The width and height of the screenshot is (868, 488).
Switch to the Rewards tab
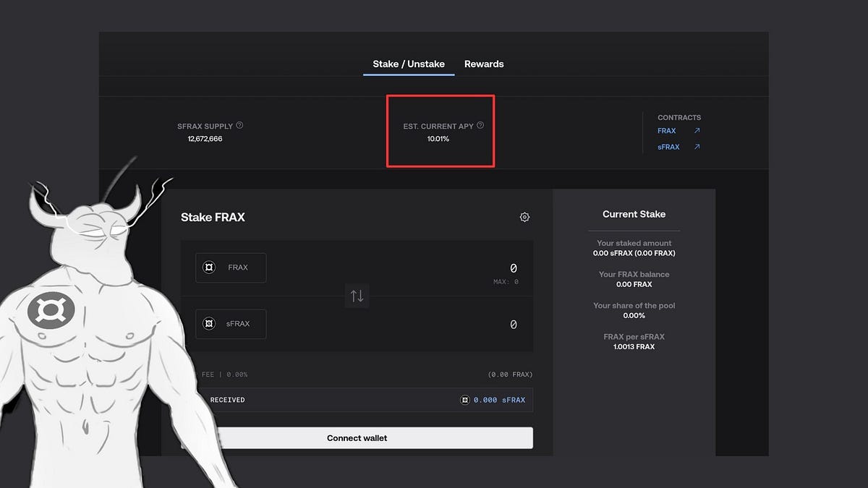[484, 64]
